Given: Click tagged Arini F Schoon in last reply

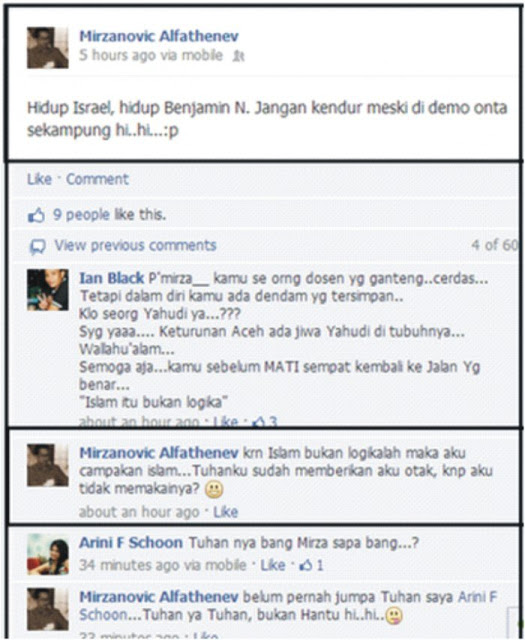Looking at the screenshot, I should 288,606.
